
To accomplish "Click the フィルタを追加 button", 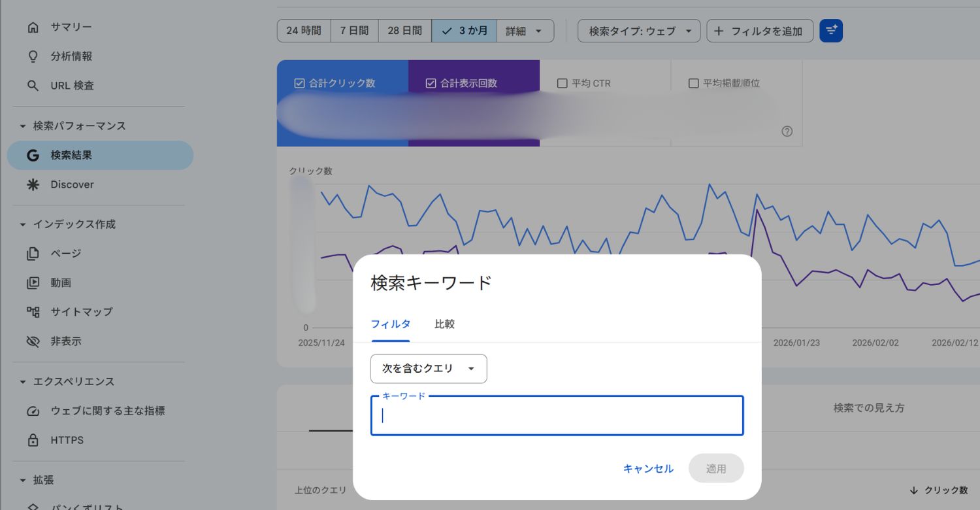I will [760, 31].
